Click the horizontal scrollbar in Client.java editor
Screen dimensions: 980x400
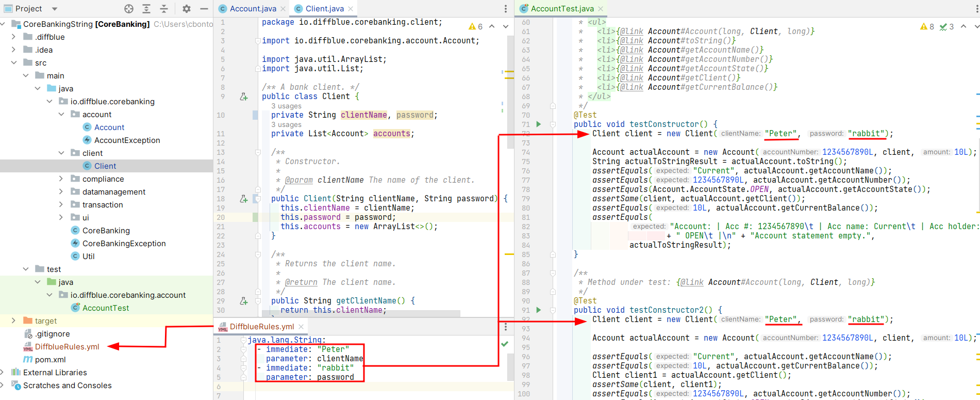click(361, 313)
